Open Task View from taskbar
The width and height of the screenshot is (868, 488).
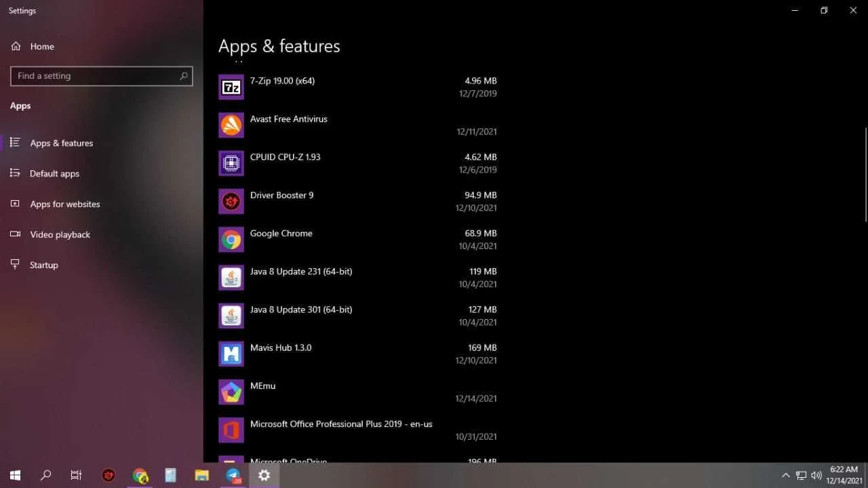point(76,475)
